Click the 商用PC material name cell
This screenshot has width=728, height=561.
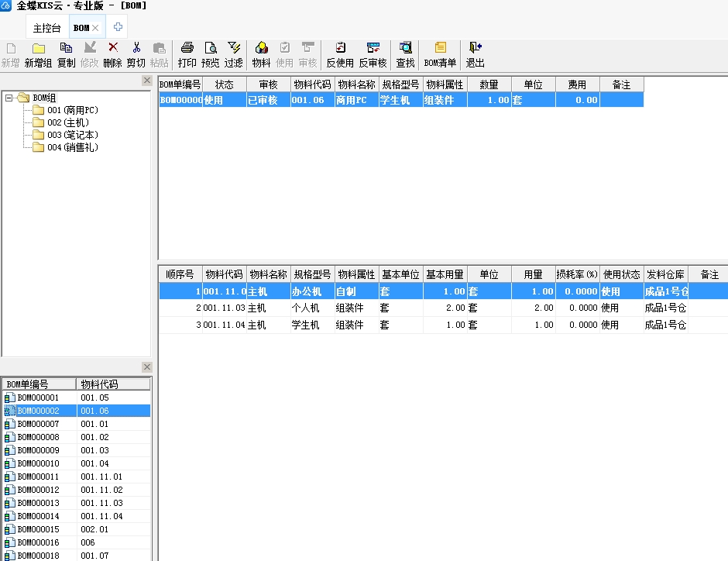click(x=357, y=100)
